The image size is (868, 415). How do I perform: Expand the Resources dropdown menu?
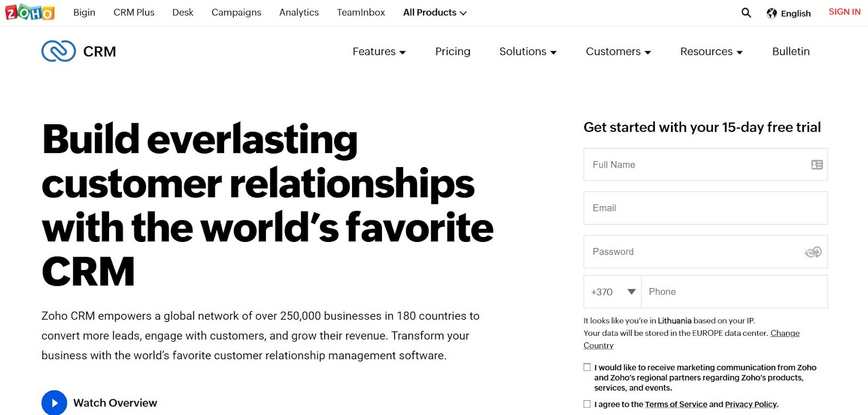(711, 52)
